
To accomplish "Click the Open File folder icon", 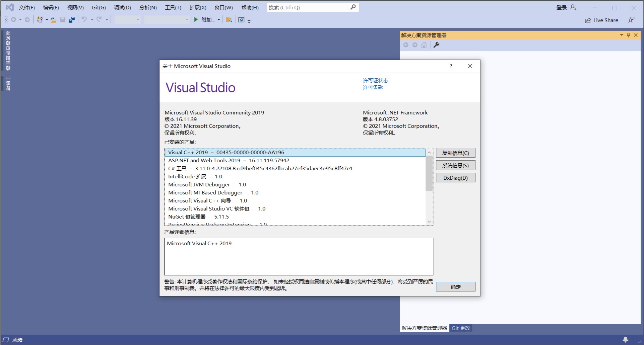I will (x=54, y=20).
